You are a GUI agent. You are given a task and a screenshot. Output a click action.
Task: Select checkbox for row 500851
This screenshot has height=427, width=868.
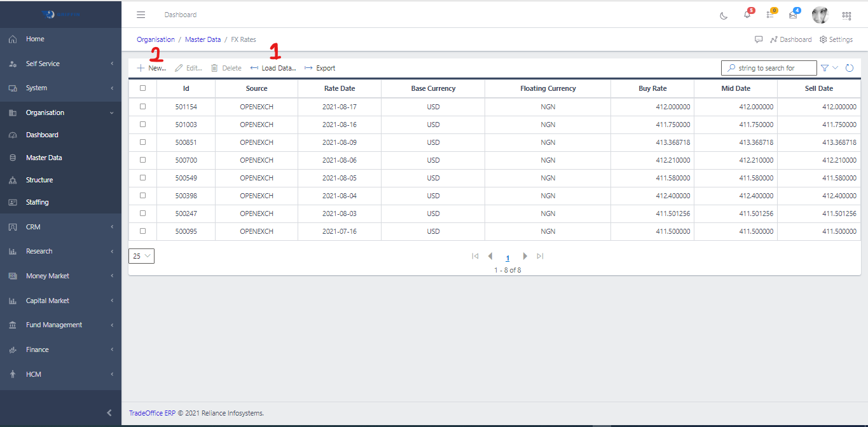click(142, 142)
